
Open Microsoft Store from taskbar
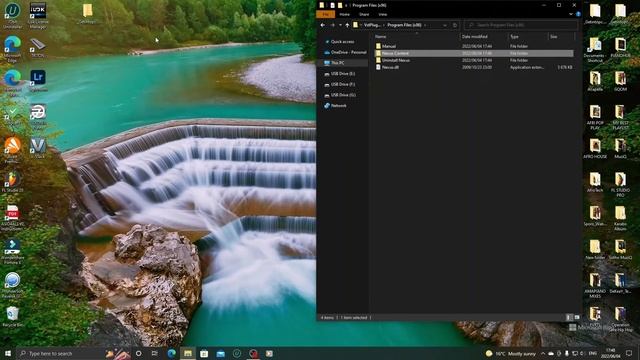pyautogui.click(x=204, y=353)
